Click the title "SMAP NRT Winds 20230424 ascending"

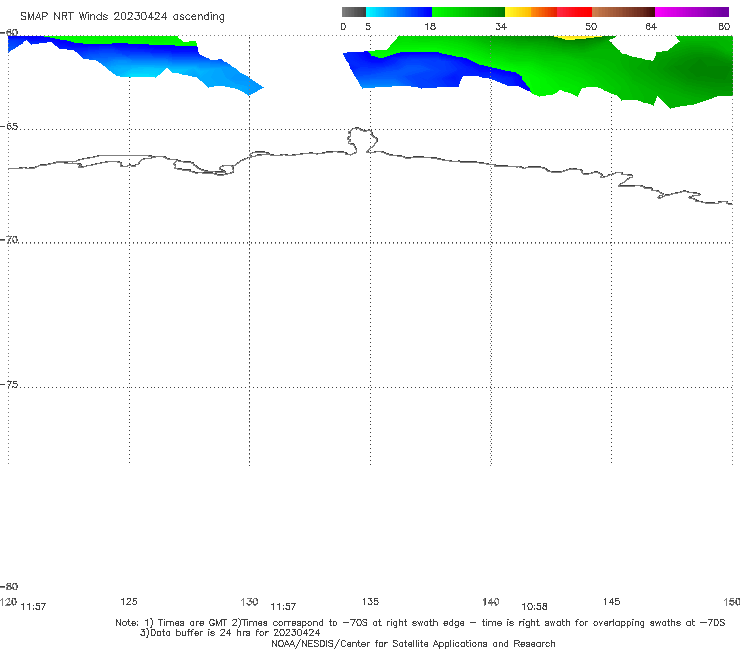[122, 16]
